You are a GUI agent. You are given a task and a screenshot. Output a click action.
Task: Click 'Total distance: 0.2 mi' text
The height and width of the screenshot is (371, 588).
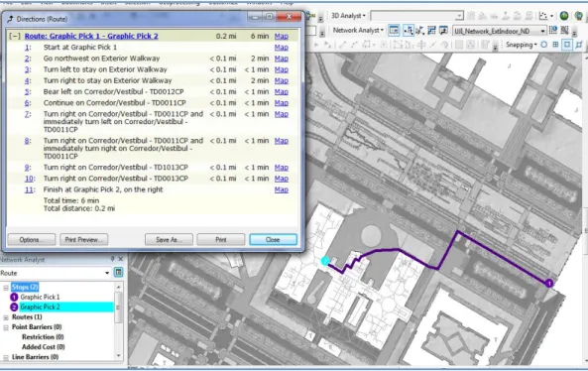79,208
